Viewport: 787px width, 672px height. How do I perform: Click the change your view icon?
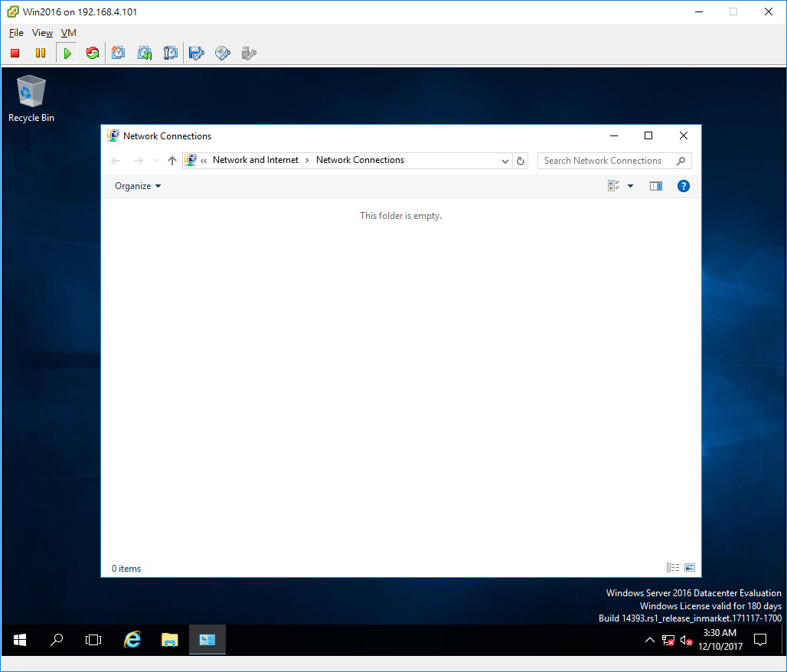point(613,186)
